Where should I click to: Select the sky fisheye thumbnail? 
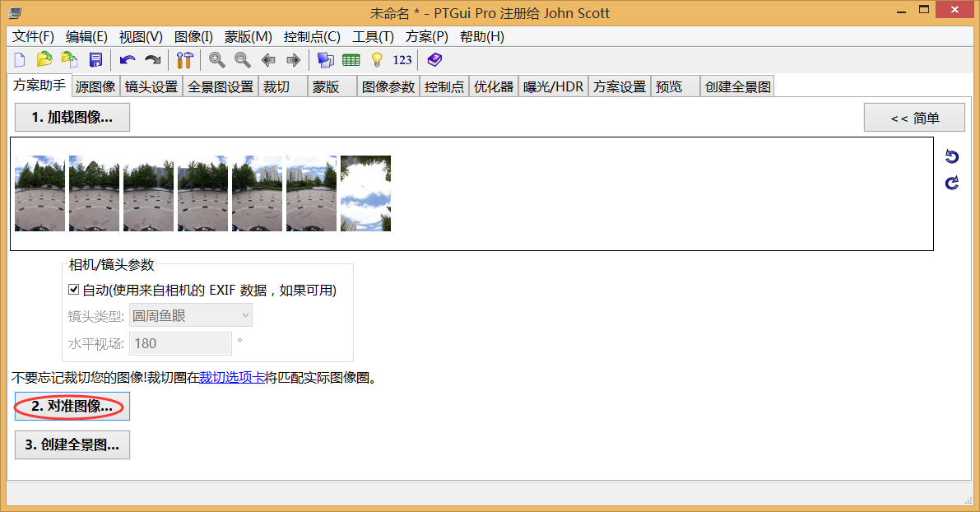point(365,193)
